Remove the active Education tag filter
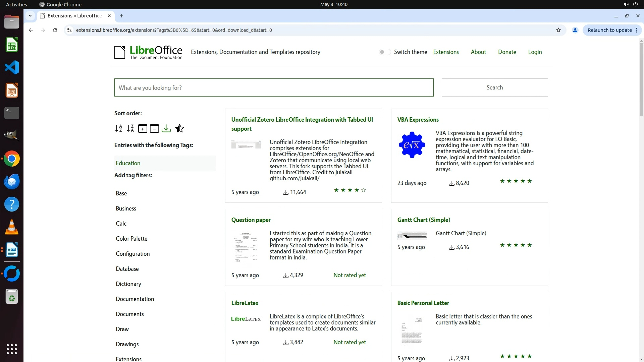The width and height of the screenshot is (644, 362). click(x=128, y=163)
